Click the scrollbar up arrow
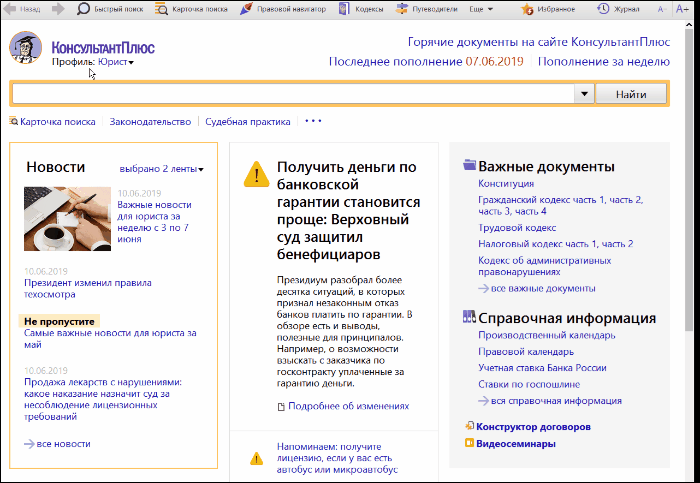Screen dimensions: 700x483 click(x=689, y=25)
